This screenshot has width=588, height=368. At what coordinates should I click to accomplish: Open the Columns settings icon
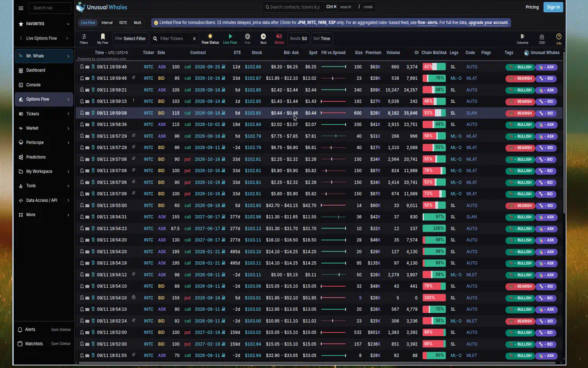coord(522,38)
